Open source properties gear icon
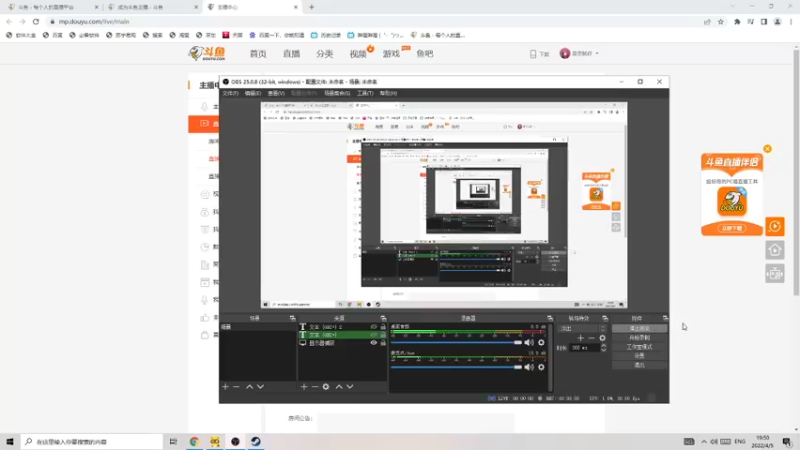 [326, 387]
